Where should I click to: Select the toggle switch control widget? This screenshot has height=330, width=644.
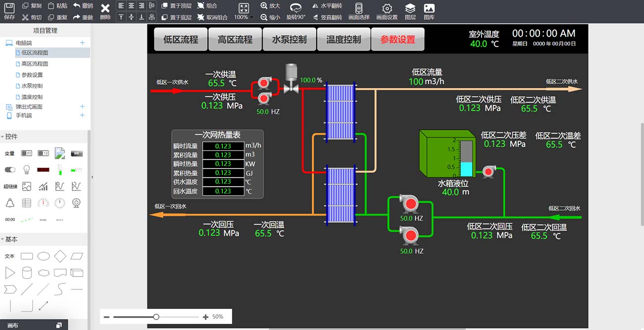[10, 169]
